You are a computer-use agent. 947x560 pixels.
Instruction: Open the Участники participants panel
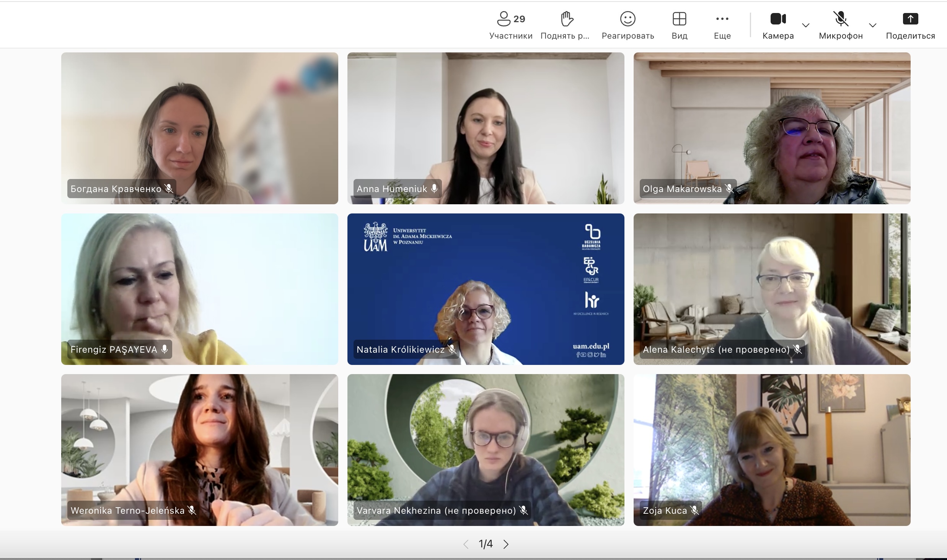point(511,26)
